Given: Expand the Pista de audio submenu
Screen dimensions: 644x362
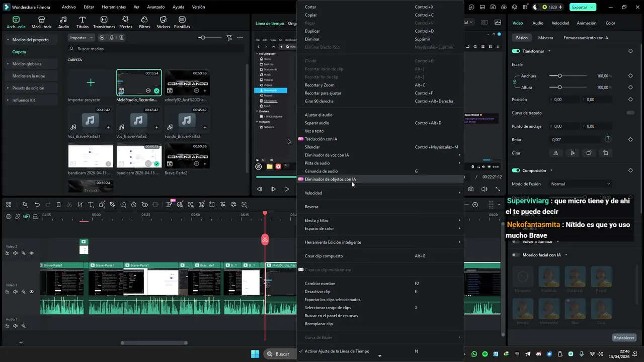Looking at the screenshot, I should coord(380,163).
